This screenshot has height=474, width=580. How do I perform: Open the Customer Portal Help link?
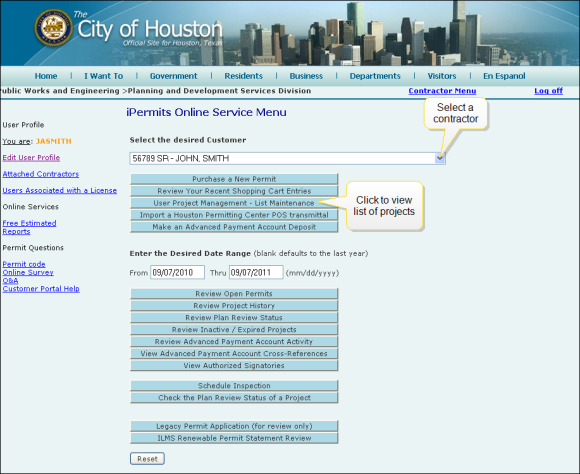pyautogui.click(x=41, y=289)
